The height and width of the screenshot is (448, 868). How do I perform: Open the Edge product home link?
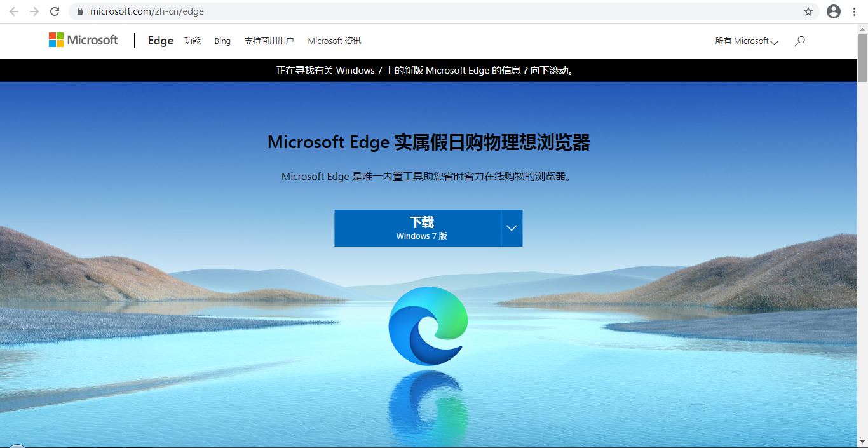pos(161,41)
